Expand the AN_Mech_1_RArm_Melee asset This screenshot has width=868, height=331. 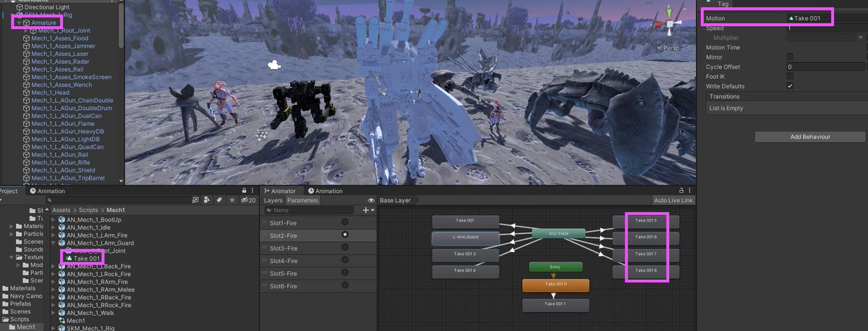[54, 290]
